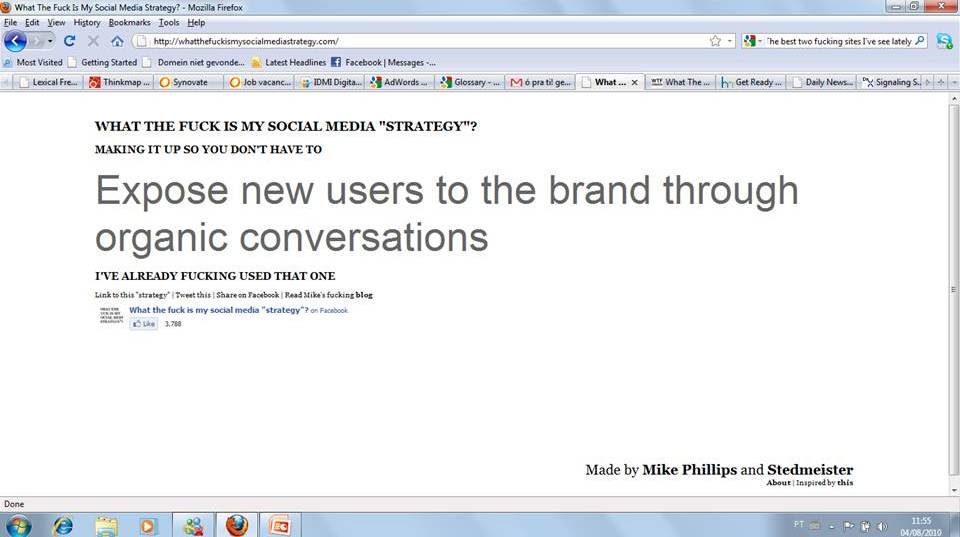Open the list all tabs dropdown
The height and width of the screenshot is (537, 960).
[x=954, y=82]
